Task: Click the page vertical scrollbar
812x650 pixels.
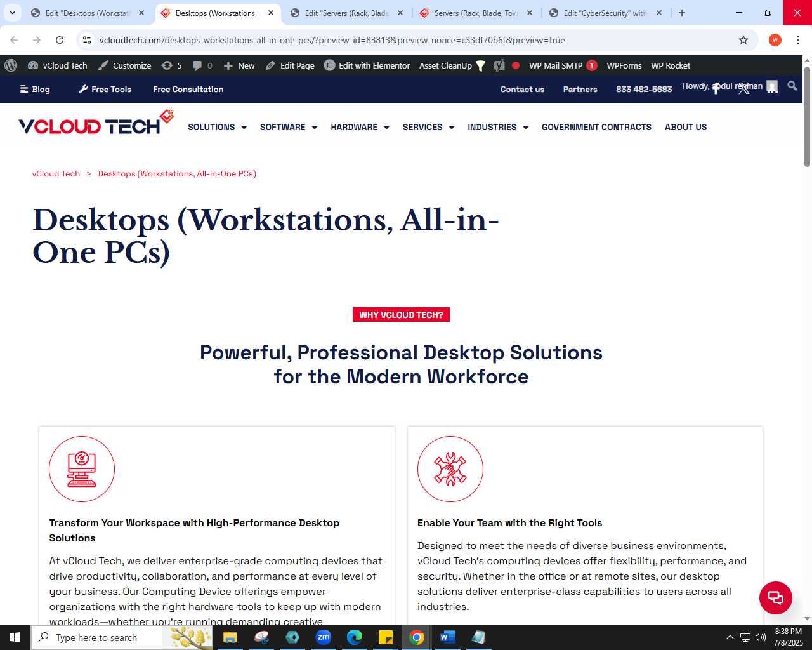Action: click(x=807, y=117)
